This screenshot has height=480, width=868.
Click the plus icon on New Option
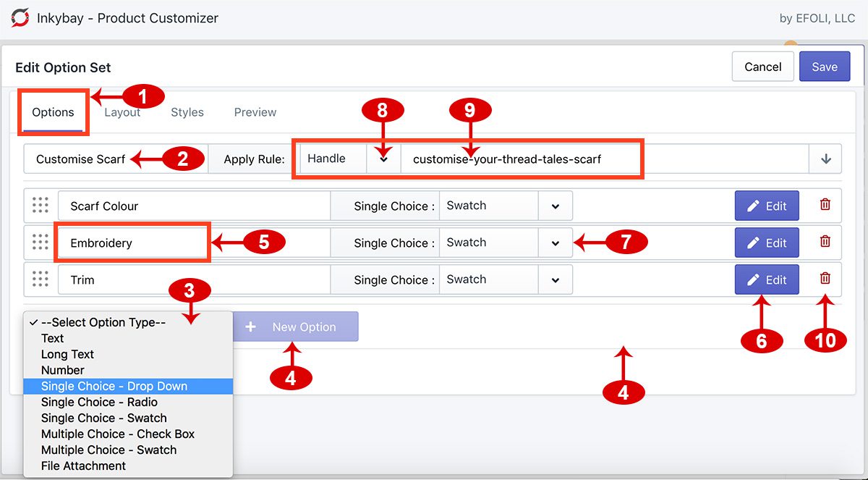(x=251, y=327)
